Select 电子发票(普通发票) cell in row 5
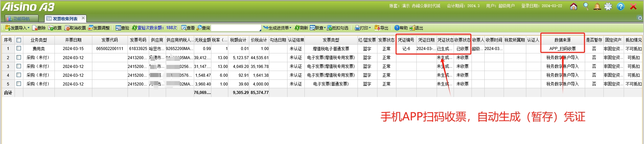Image resolution: width=644 pixels, height=144 pixels. [331, 84]
